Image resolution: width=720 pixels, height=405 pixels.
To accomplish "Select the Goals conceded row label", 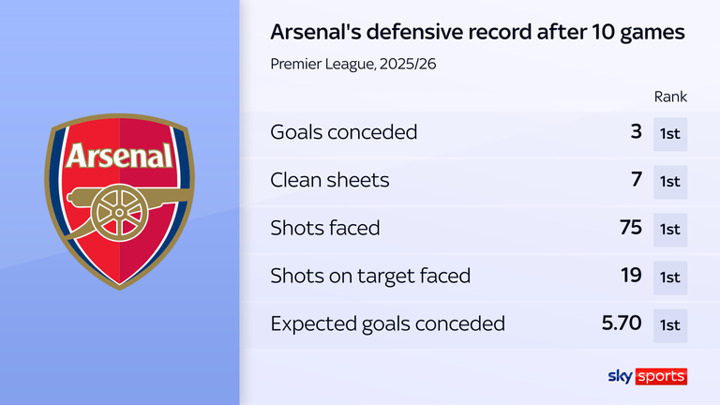I will point(344,133).
